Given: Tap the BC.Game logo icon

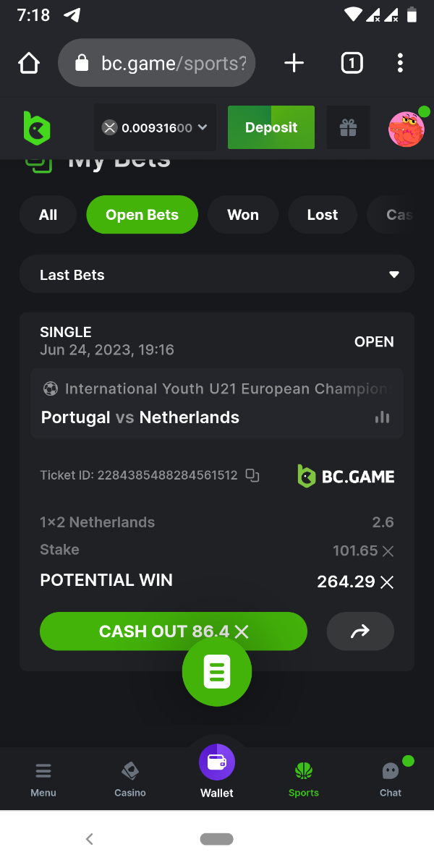Looking at the screenshot, I should click(37, 128).
